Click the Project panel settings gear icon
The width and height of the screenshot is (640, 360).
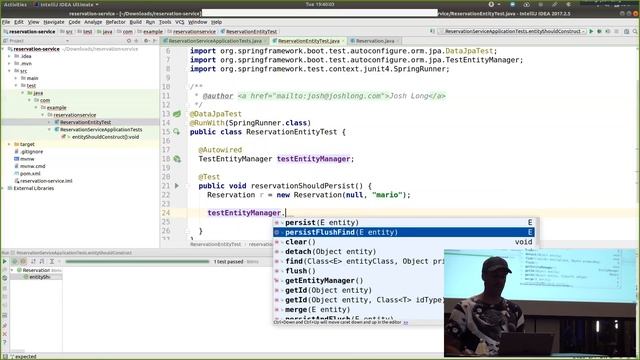tap(146, 41)
